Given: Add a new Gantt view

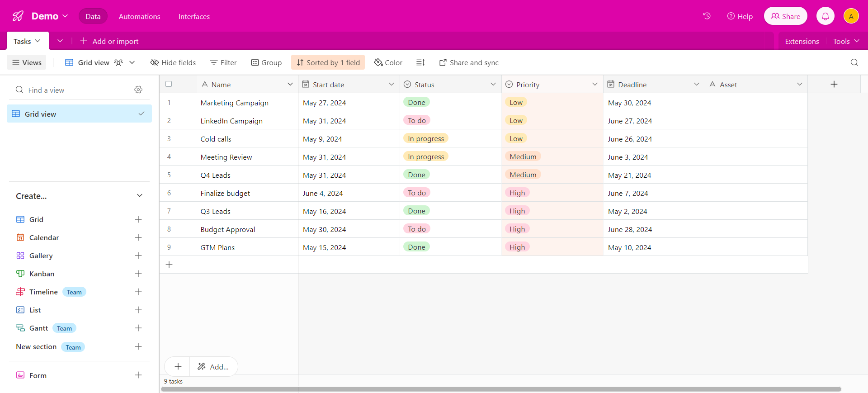Looking at the screenshot, I should pyautogui.click(x=138, y=328).
